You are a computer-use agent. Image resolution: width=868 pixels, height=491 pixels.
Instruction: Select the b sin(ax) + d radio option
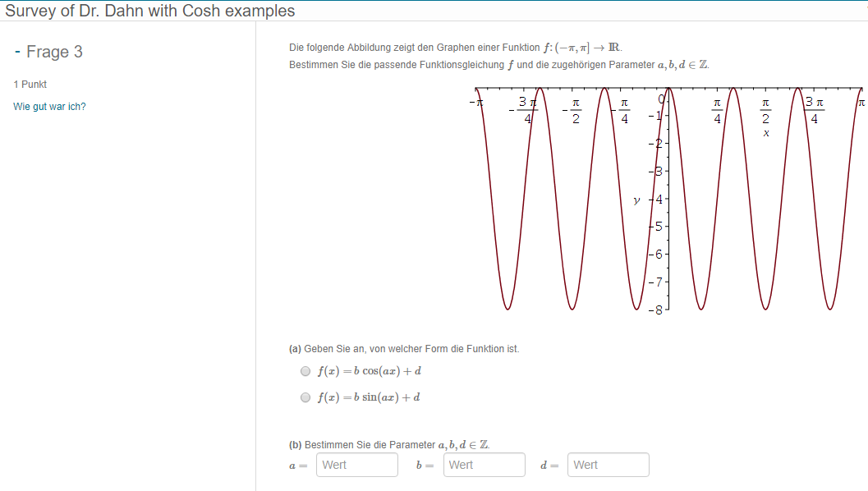[305, 397]
